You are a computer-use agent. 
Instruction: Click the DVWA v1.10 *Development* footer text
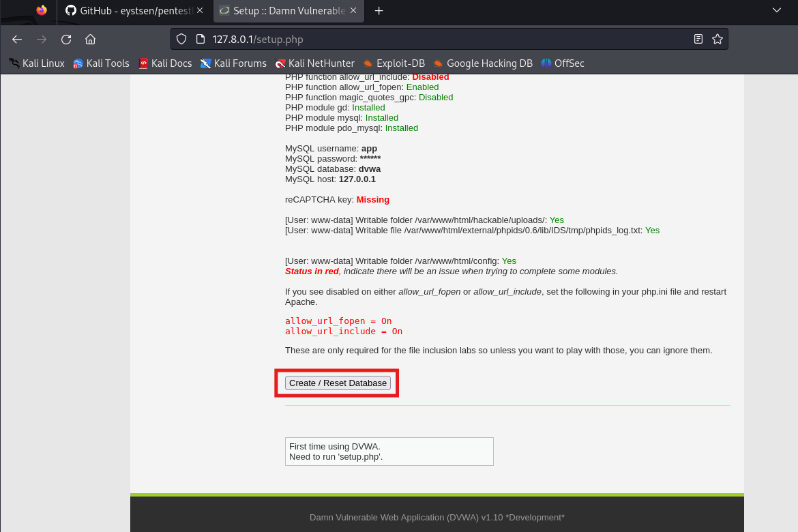pos(437,517)
